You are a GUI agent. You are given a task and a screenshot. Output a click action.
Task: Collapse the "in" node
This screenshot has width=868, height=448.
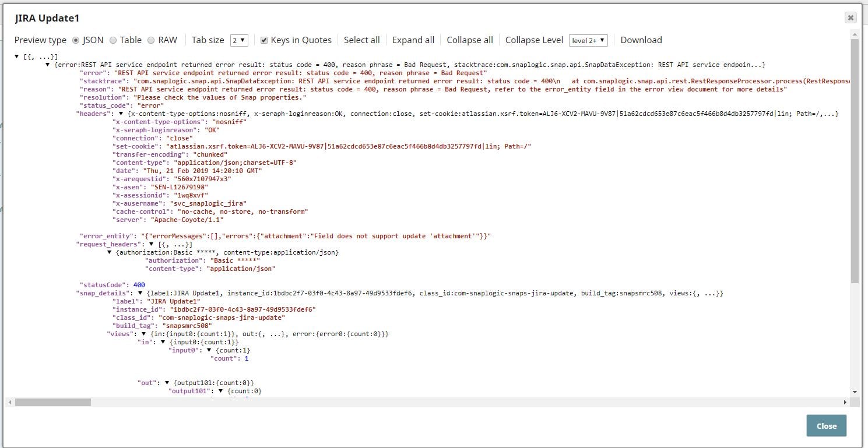click(x=163, y=342)
